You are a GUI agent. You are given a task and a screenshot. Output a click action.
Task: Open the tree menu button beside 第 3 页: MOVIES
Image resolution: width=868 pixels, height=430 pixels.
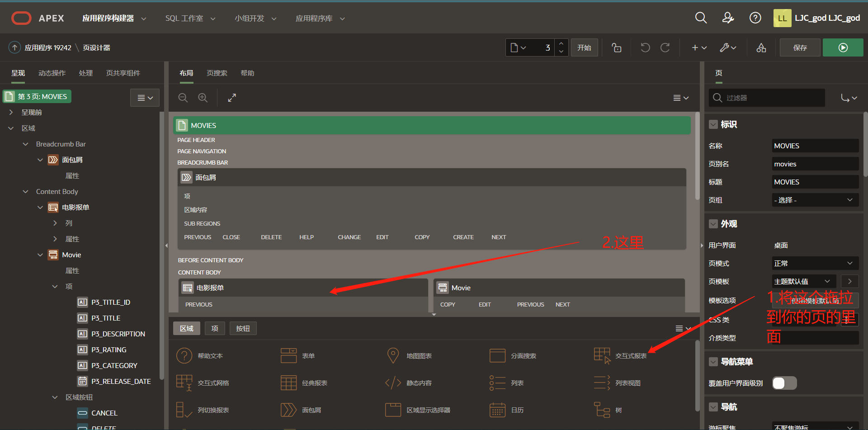click(145, 98)
